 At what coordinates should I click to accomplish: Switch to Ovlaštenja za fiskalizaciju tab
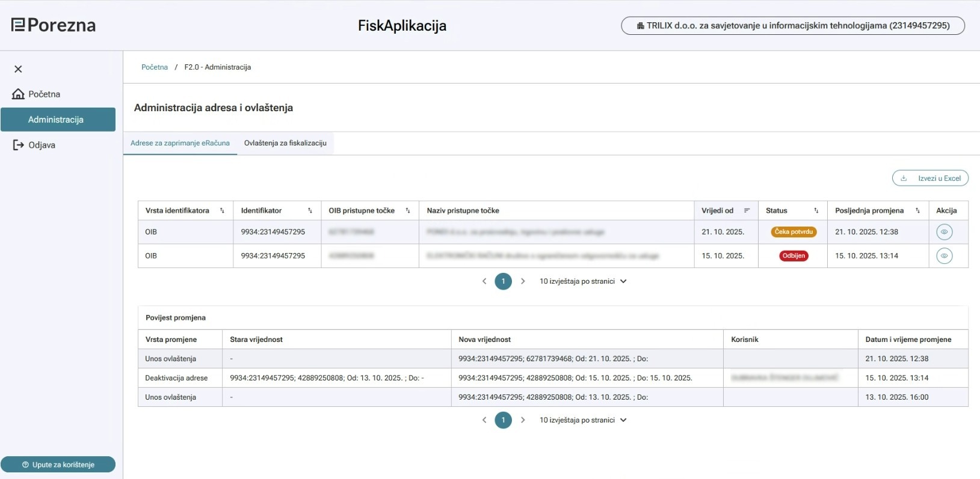pyautogui.click(x=285, y=143)
